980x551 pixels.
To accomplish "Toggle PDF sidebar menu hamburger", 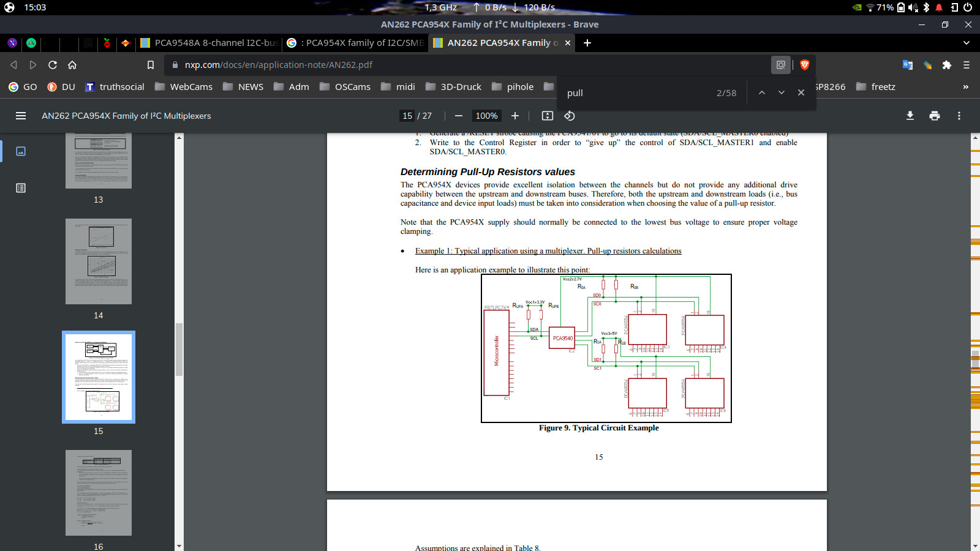I will point(21,116).
